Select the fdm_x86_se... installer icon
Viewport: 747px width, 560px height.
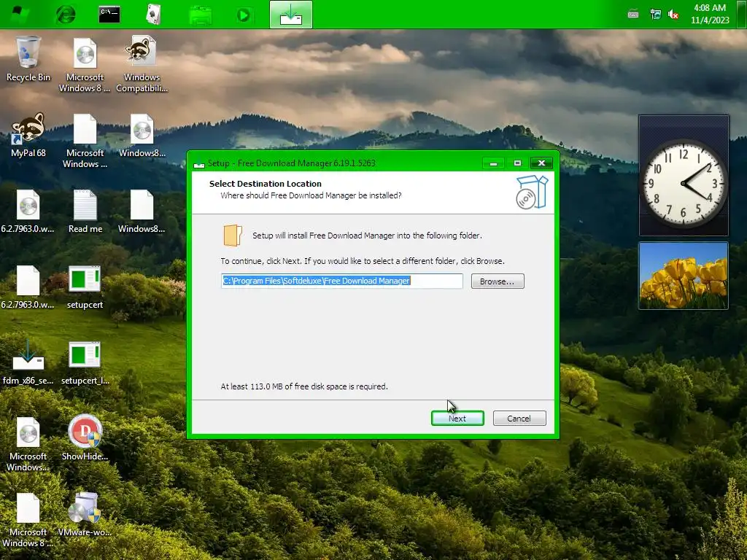click(x=28, y=363)
